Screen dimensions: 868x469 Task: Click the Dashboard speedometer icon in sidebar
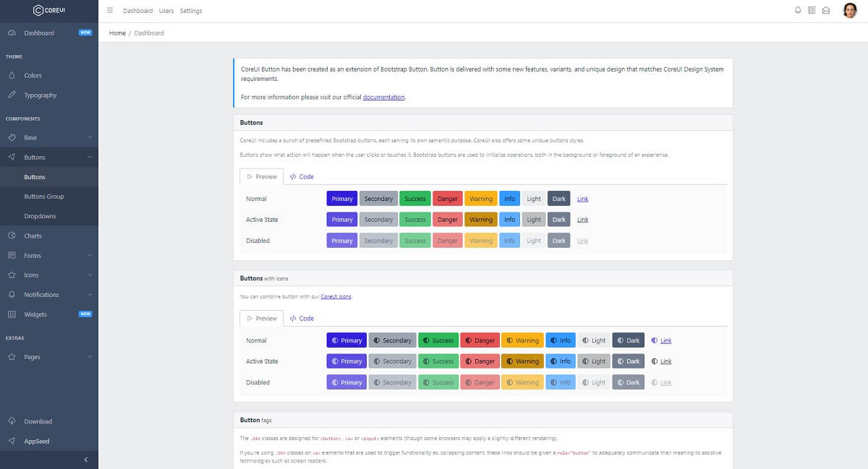point(12,33)
